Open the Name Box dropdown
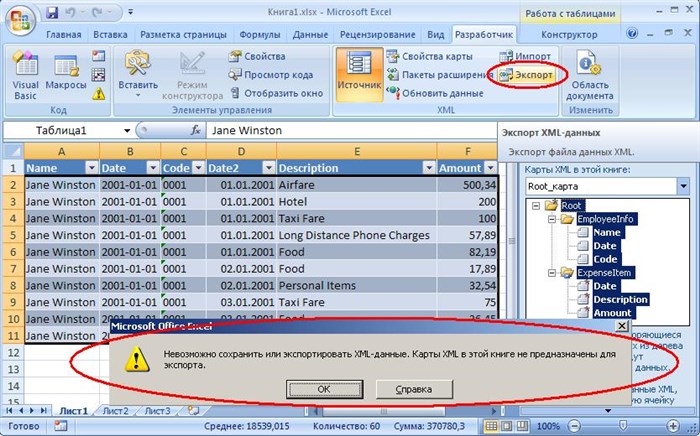 (127, 131)
